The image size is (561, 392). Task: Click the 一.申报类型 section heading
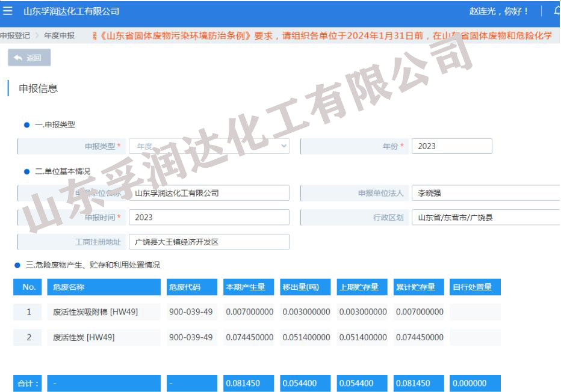(x=55, y=124)
